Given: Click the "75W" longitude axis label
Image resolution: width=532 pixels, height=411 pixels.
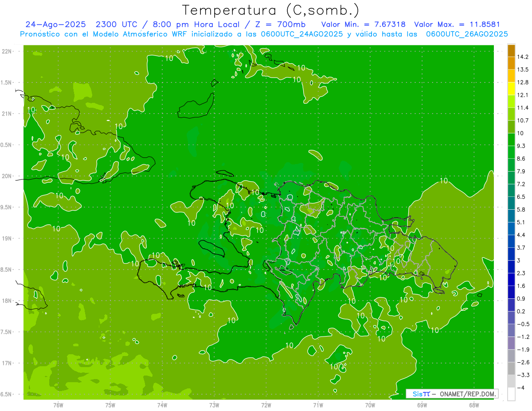Looking at the screenshot, I should click(x=110, y=406).
